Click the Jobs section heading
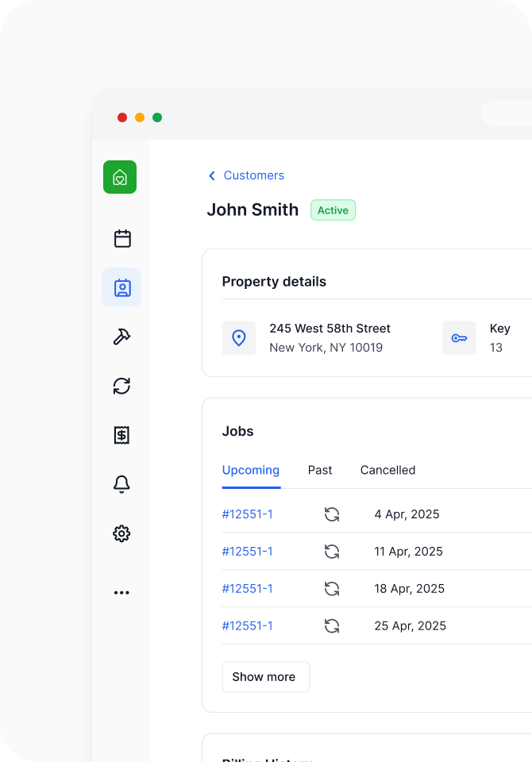Screen dimensions: 532x762 point(237,431)
